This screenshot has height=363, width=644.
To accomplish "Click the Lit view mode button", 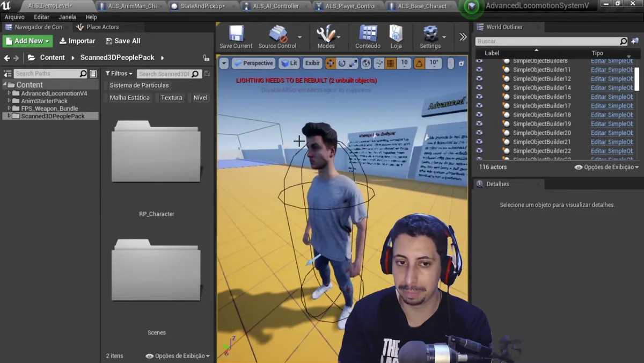I will click(289, 63).
